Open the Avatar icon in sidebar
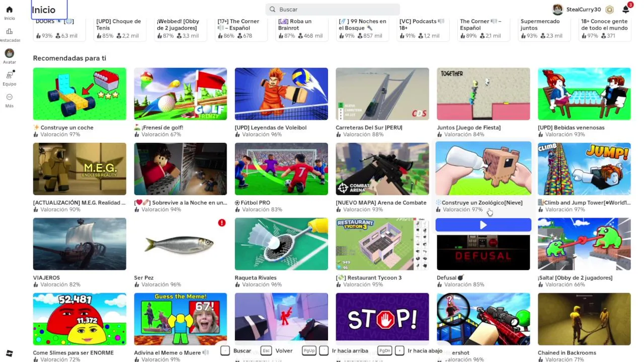 pos(9,53)
